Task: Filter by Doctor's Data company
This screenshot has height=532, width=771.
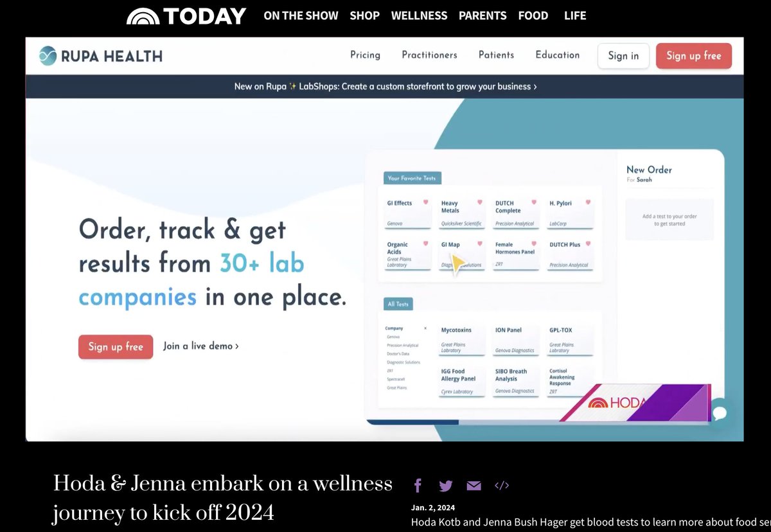Action: pyautogui.click(x=398, y=353)
